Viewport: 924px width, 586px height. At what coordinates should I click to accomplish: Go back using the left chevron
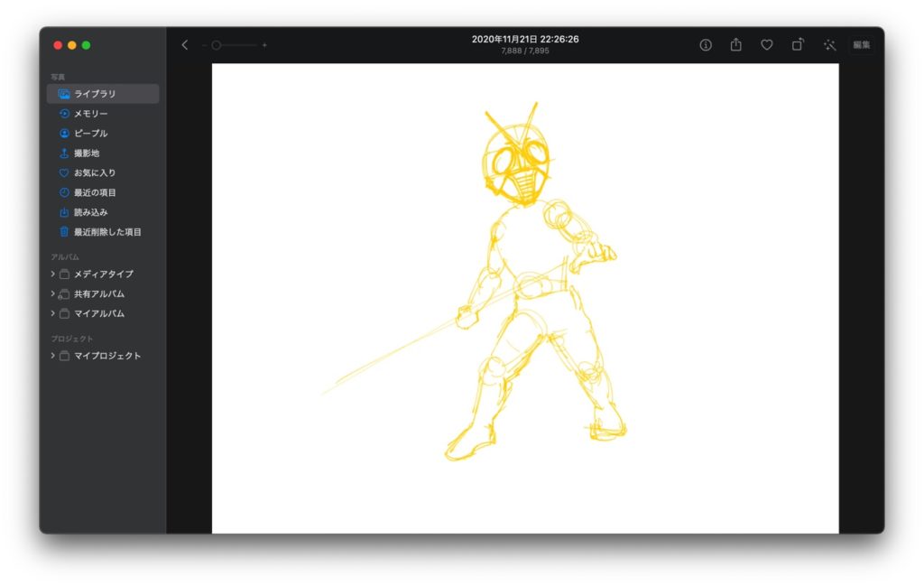point(184,45)
